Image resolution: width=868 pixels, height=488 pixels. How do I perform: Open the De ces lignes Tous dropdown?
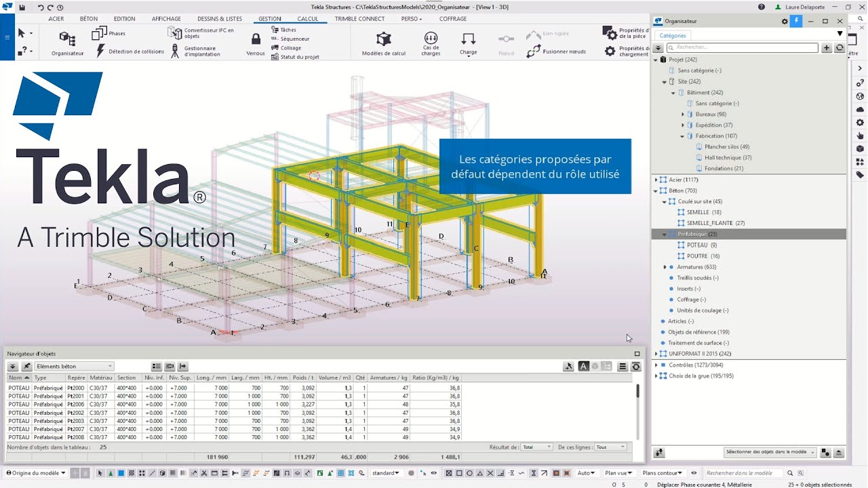tap(610, 447)
